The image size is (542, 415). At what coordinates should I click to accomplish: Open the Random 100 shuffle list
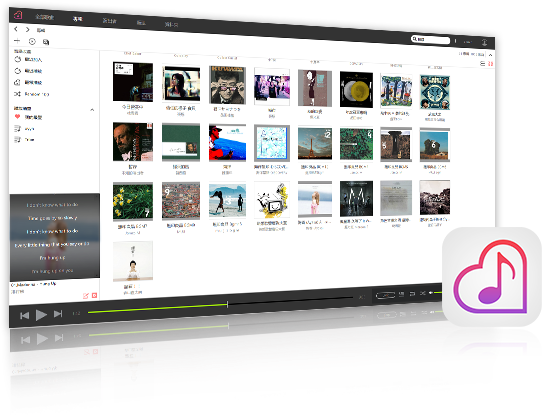pyautogui.click(x=31, y=94)
